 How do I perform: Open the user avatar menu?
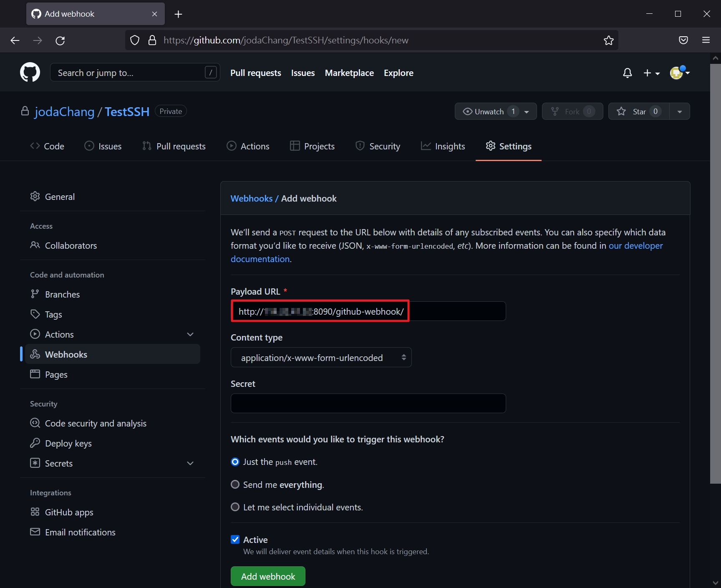click(x=680, y=73)
